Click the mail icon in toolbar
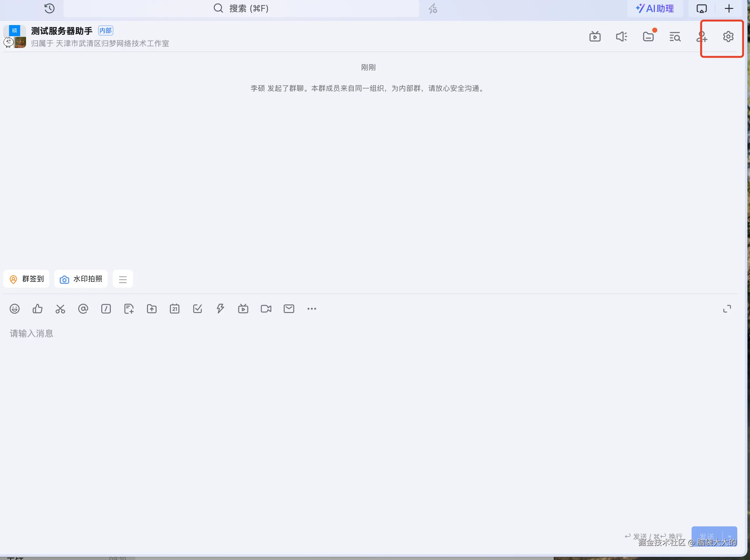The height and width of the screenshot is (560, 750). pyautogui.click(x=289, y=309)
